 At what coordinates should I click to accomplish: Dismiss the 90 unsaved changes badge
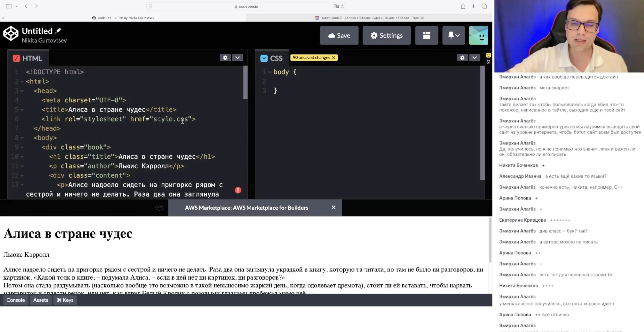pos(333,58)
